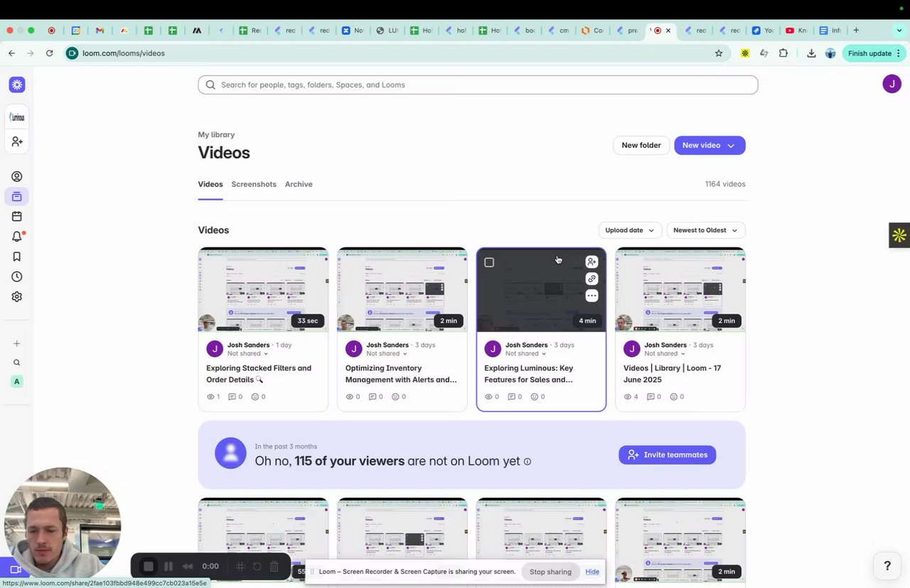Click share icon on hovered video card
The height and width of the screenshot is (588, 910).
(591, 262)
